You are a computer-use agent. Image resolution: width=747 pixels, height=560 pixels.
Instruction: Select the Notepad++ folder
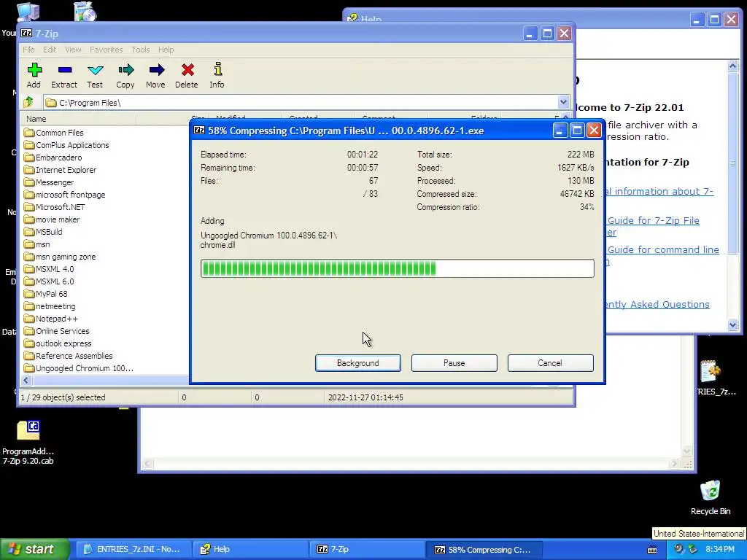point(51,319)
